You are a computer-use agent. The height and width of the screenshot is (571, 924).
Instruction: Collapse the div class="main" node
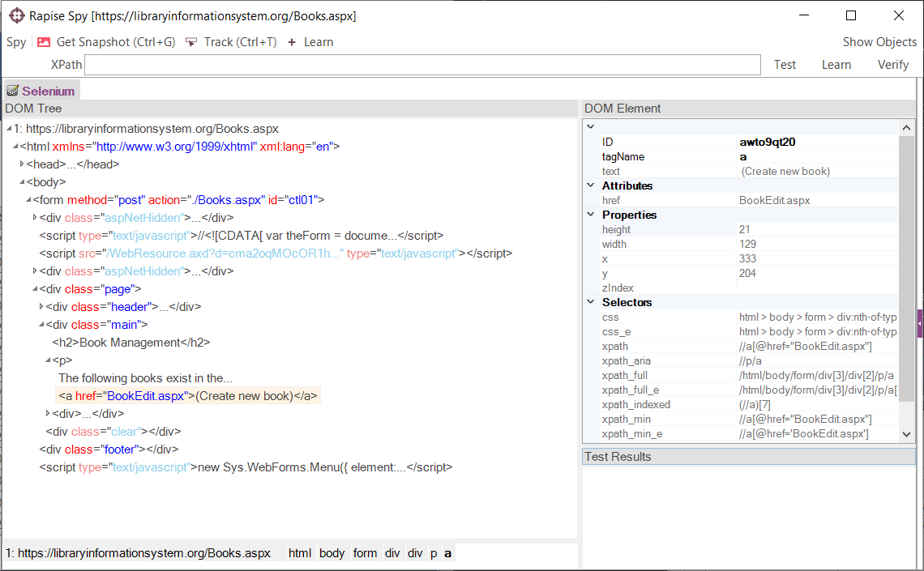coord(41,325)
